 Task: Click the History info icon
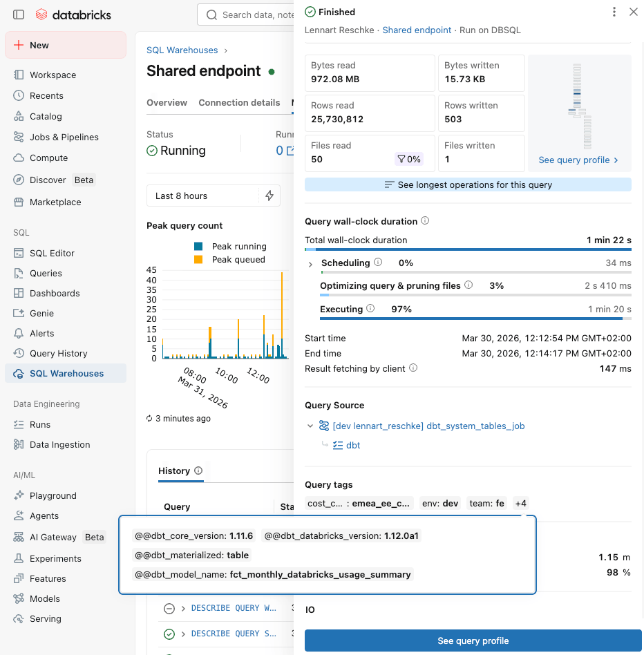[198, 471]
